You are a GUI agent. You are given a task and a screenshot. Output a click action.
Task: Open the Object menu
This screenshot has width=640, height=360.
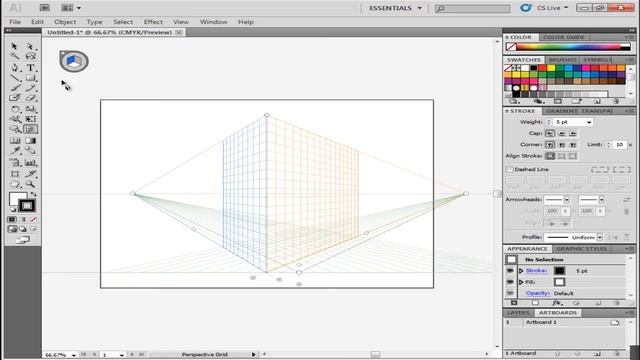tap(65, 22)
